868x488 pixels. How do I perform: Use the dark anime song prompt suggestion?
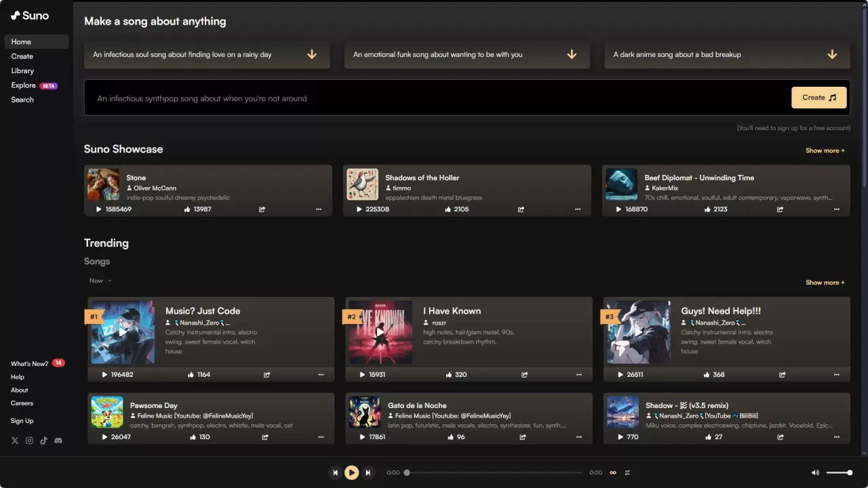tap(727, 55)
